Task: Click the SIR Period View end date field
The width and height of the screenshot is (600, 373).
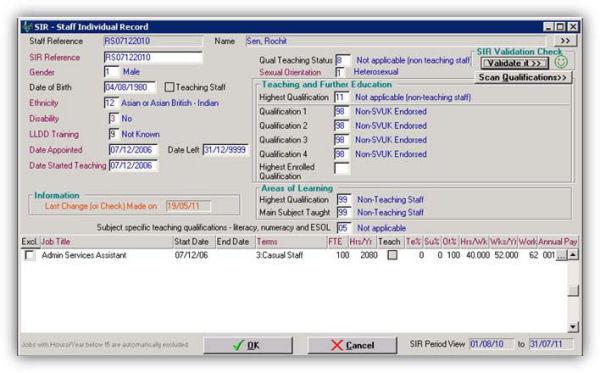Action: click(x=551, y=344)
